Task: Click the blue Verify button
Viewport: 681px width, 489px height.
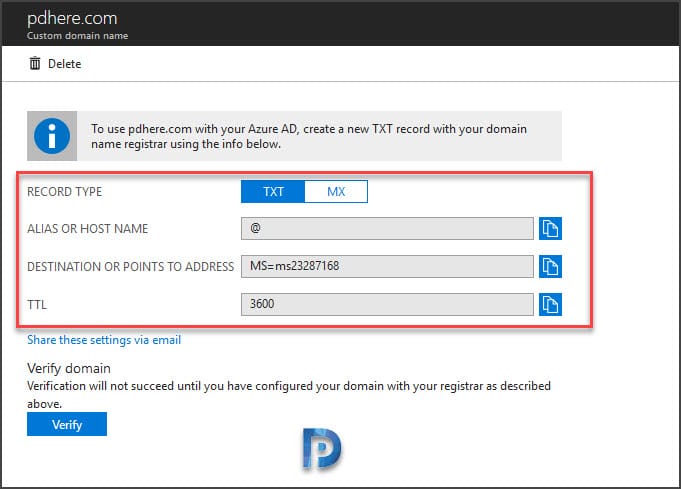Action: [x=67, y=424]
